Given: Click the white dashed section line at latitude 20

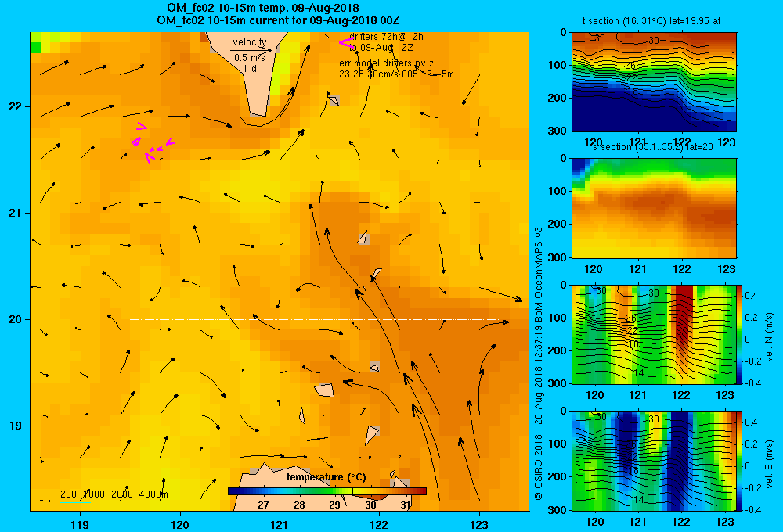Looking at the screenshot, I should coord(314,319).
